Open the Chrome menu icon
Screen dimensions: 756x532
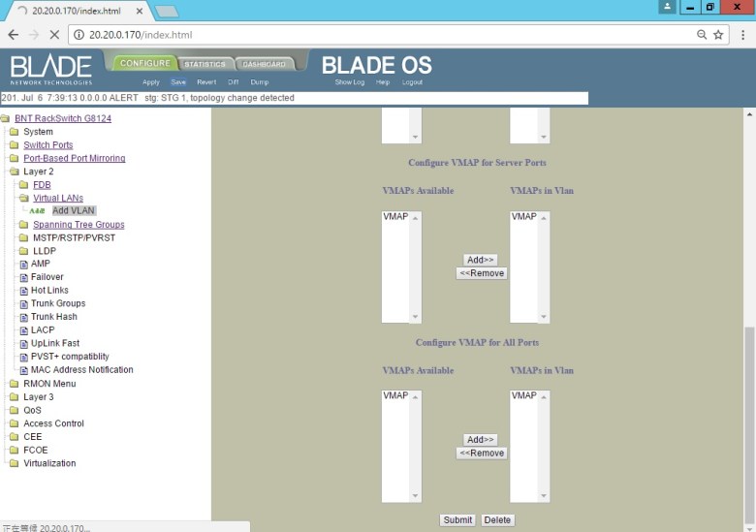[740, 34]
